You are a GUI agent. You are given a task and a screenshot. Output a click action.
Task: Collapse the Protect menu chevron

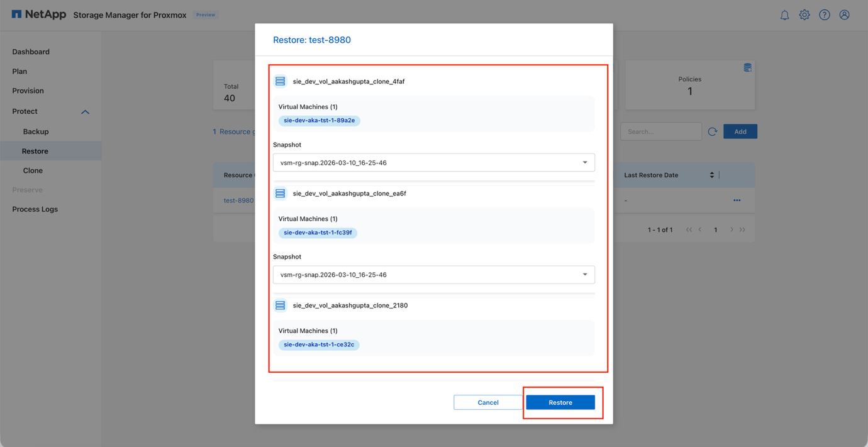(85, 112)
